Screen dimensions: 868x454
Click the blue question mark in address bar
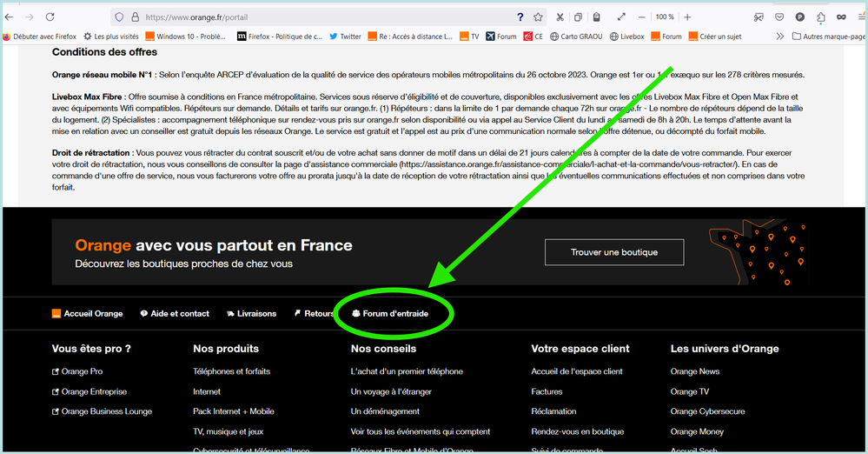point(520,17)
